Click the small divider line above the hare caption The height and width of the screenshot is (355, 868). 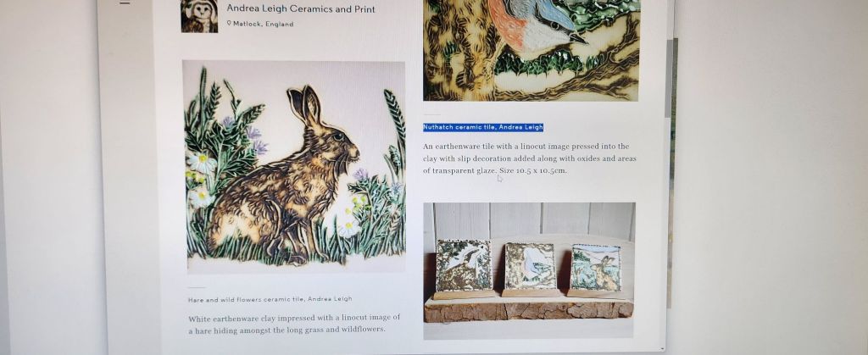197,287
